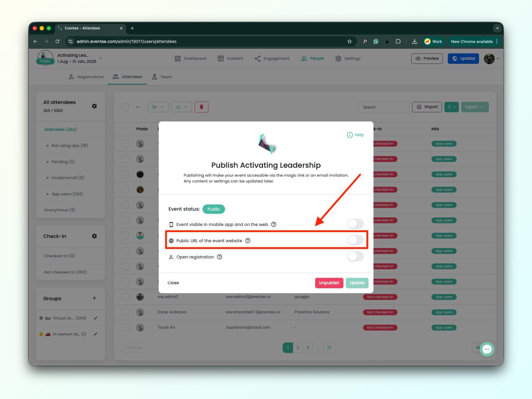Select the Attendees (262) filter
Screen dimensions: 532x399
click(x=61, y=129)
